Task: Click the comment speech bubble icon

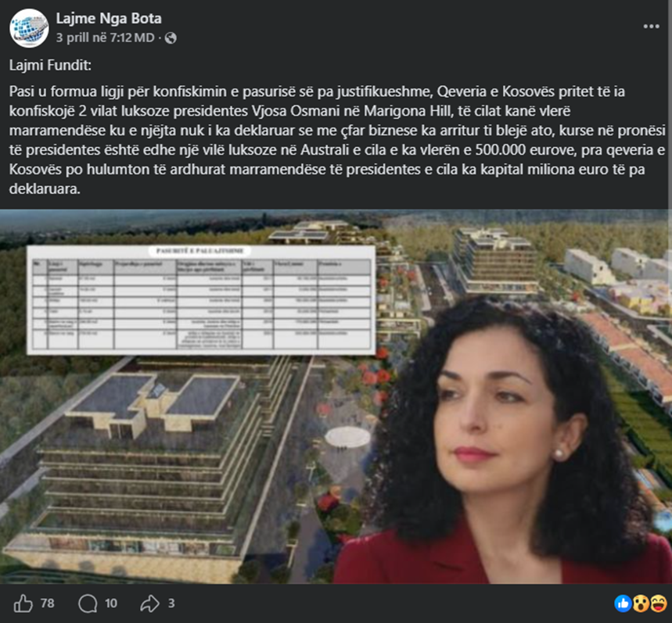Action: point(88,603)
